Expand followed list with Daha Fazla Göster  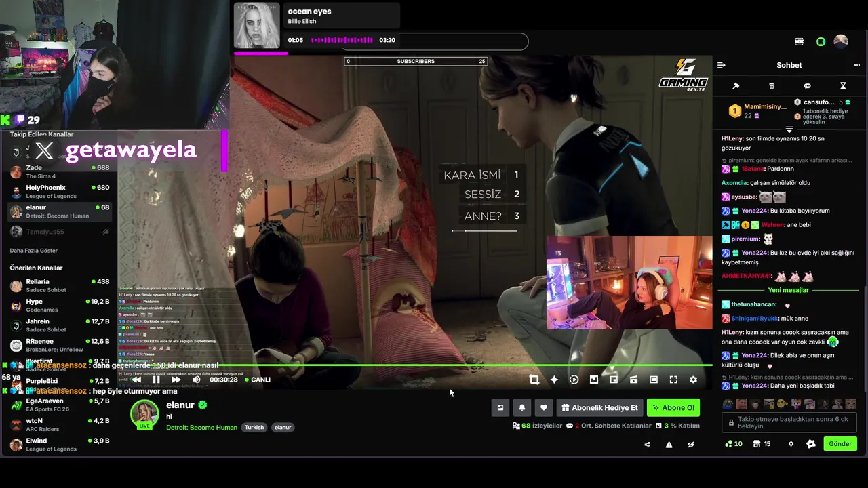click(x=34, y=251)
